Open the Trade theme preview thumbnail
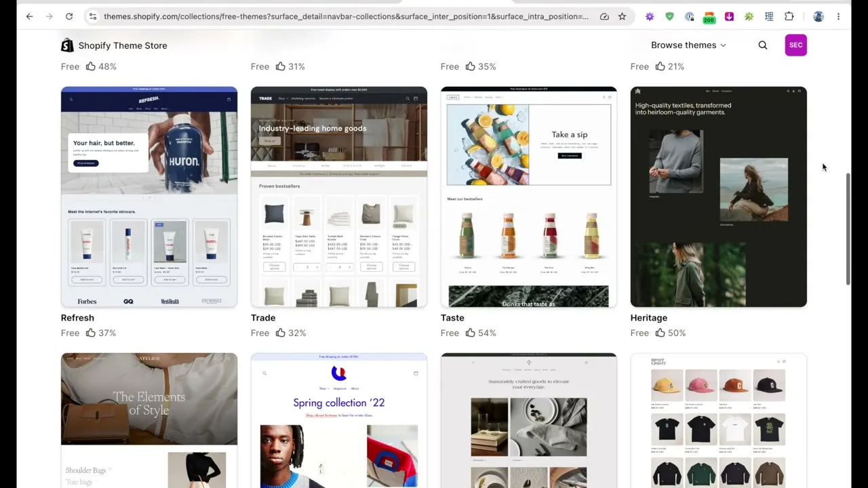The image size is (868, 488). pyautogui.click(x=339, y=197)
